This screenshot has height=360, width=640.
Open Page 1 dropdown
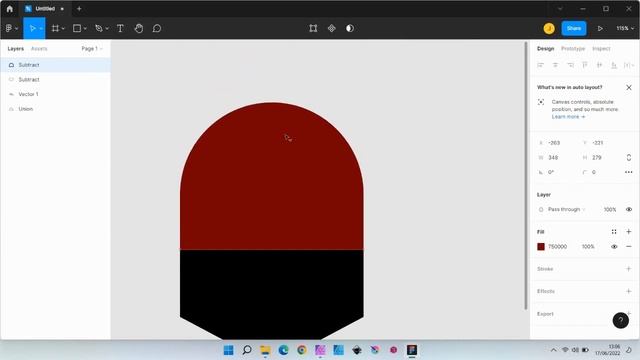[91, 49]
